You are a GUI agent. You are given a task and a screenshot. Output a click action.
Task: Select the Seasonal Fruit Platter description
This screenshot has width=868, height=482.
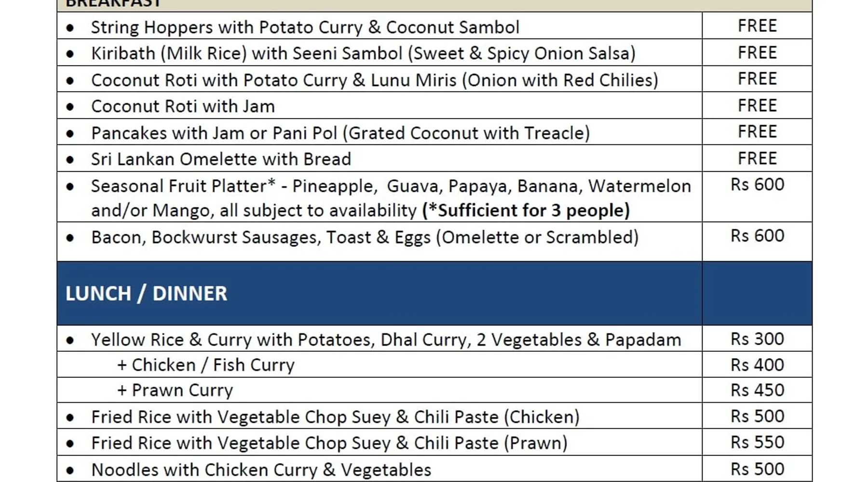tap(391, 186)
